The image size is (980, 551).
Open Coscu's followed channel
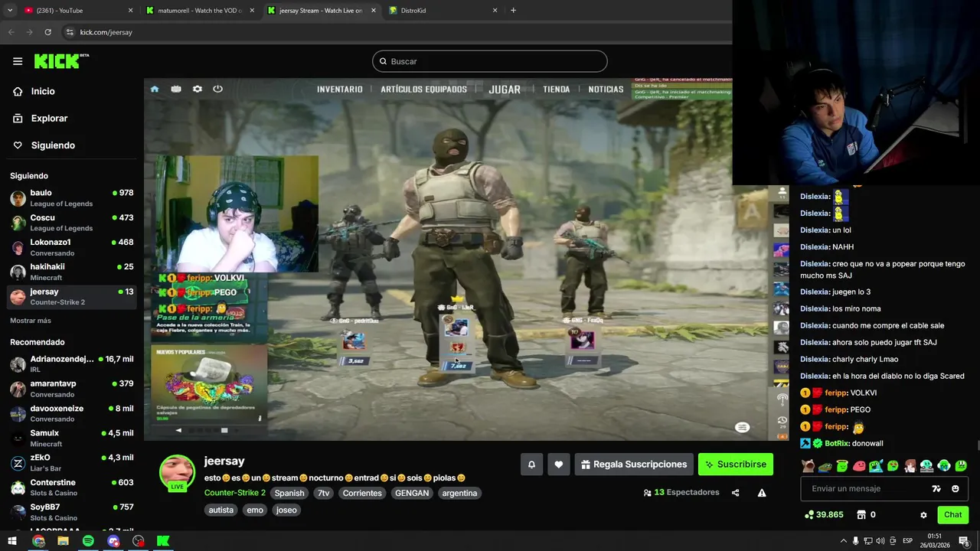coord(72,223)
